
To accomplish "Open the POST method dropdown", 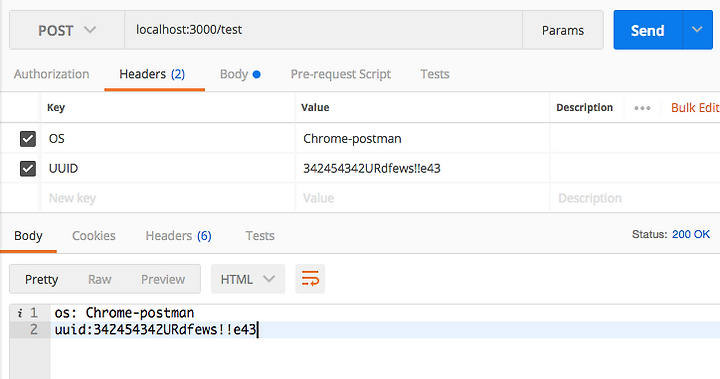I will 67,30.
